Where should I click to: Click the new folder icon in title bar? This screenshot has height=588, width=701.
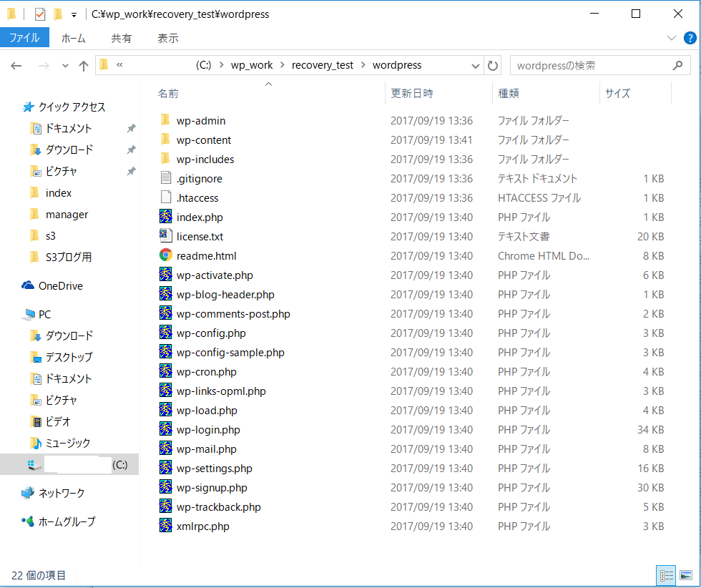(58, 14)
